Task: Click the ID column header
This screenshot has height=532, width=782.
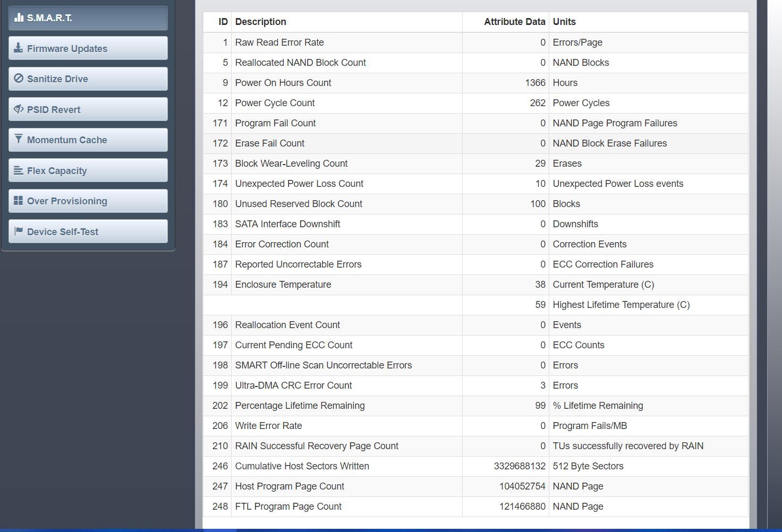Action: pos(223,22)
